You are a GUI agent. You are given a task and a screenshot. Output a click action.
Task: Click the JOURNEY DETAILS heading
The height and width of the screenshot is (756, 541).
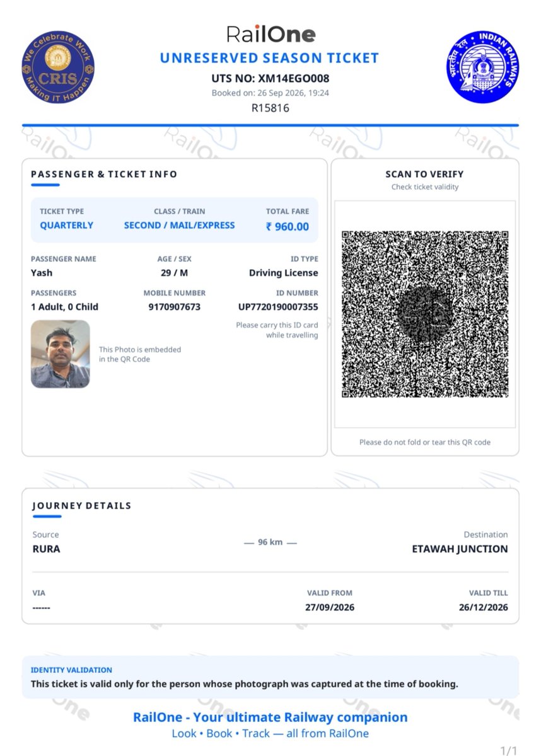(82, 506)
